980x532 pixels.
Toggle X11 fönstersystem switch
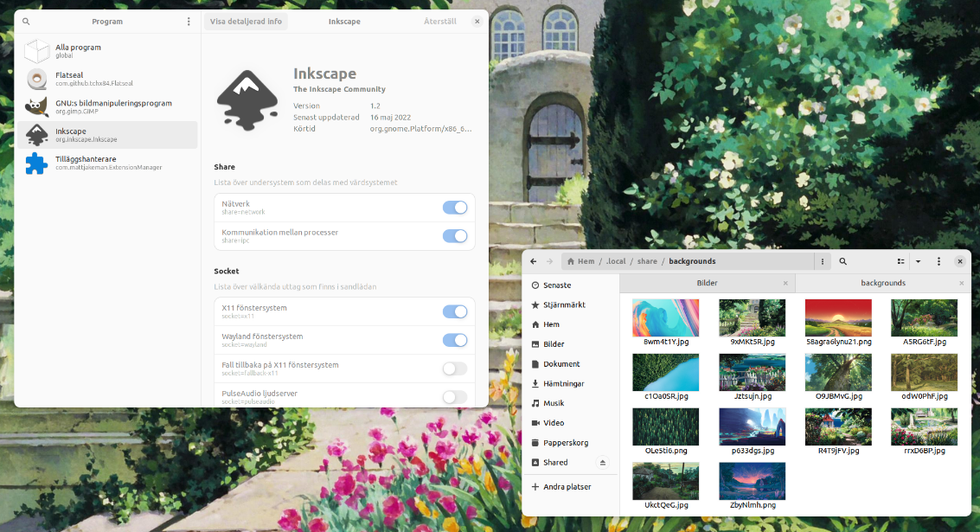pyautogui.click(x=455, y=311)
